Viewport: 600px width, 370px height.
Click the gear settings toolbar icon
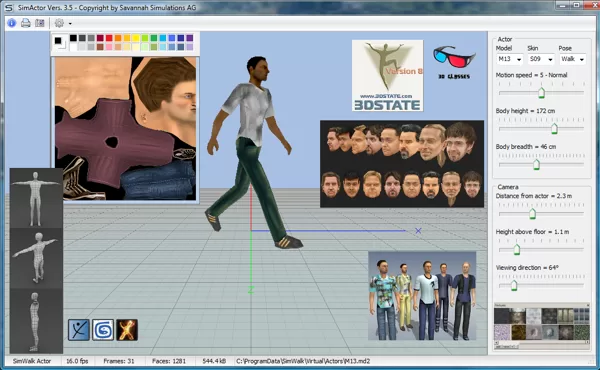pos(59,23)
